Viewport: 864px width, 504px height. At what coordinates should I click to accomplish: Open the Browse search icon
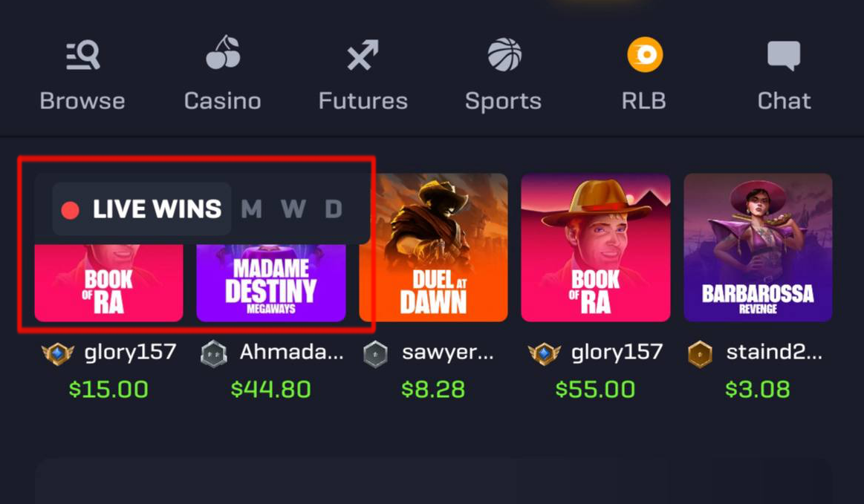point(83,56)
